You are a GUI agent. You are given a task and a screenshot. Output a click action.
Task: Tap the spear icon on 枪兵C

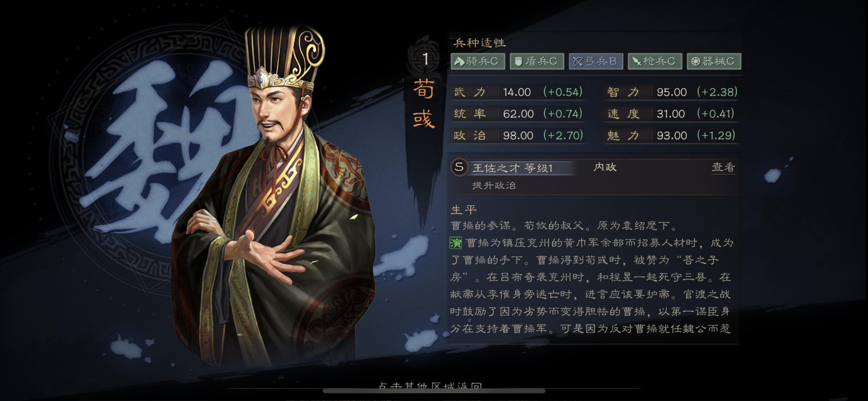point(636,61)
